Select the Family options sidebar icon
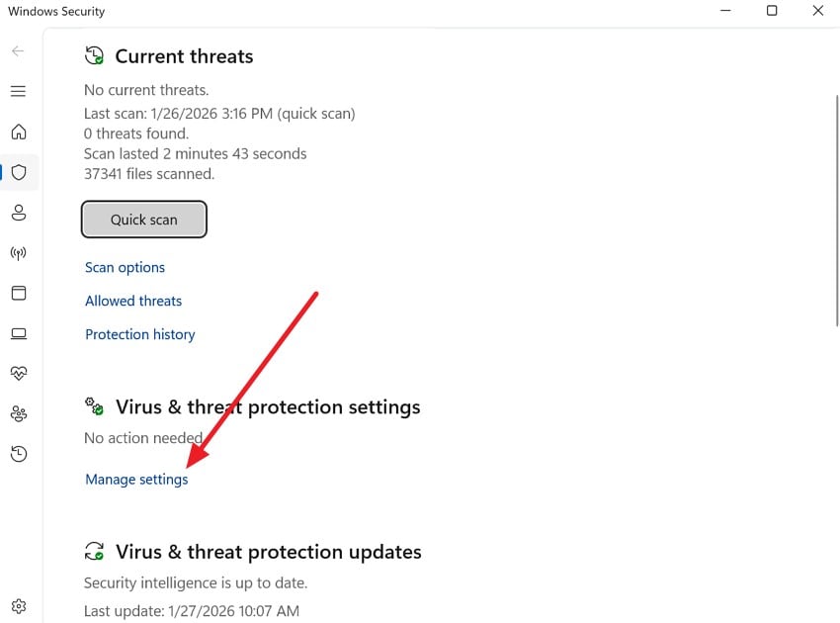The width and height of the screenshot is (840, 623). tap(18, 413)
